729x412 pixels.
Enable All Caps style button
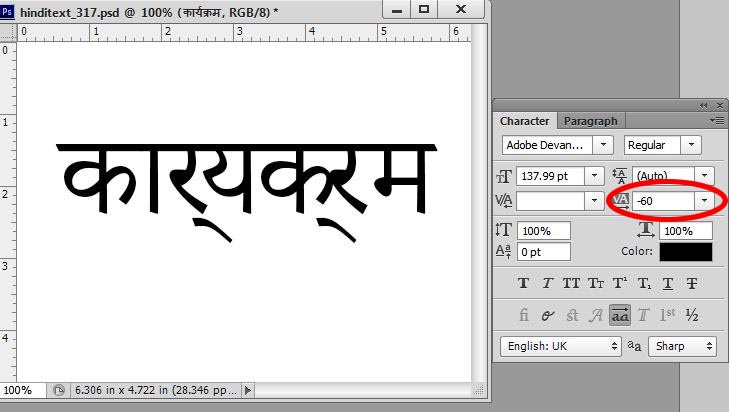point(572,284)
